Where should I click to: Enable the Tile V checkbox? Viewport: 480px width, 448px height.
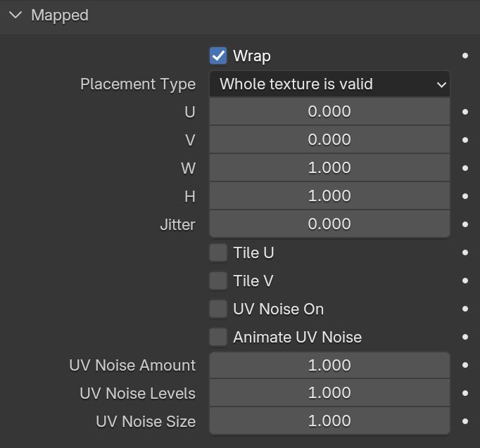point(218,281)
